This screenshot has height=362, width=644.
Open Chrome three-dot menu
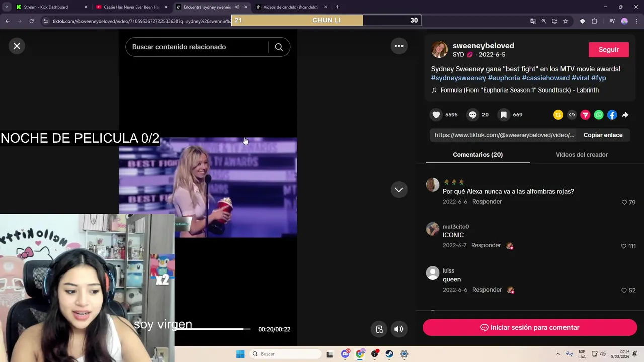pyautogui.click(x=636, y=21)
